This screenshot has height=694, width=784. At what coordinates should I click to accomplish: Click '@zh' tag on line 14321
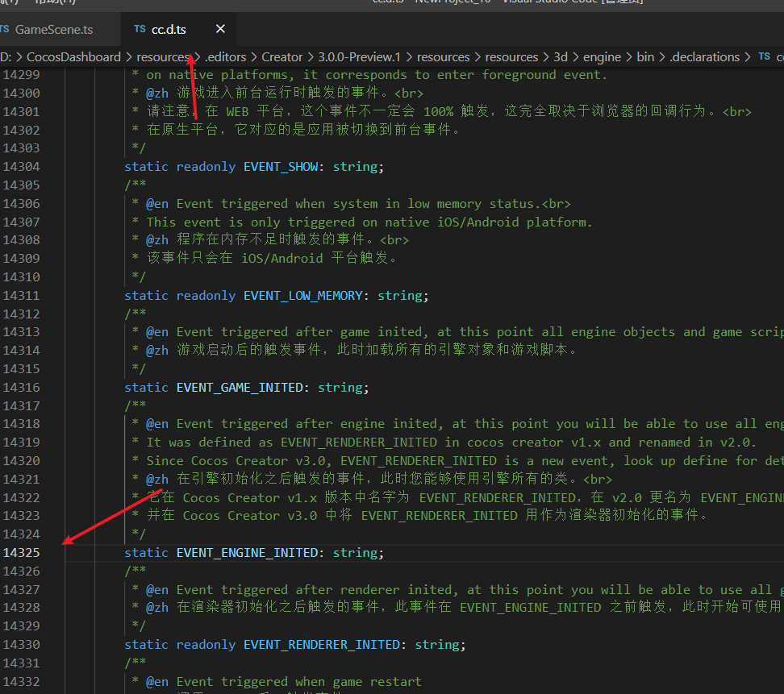(x=157, y=479)
